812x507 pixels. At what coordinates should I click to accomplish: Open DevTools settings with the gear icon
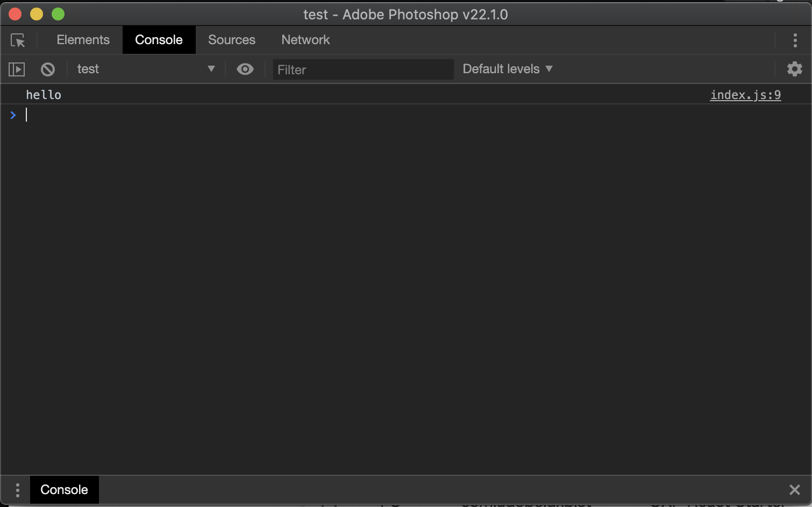click(x=794, y=69)
